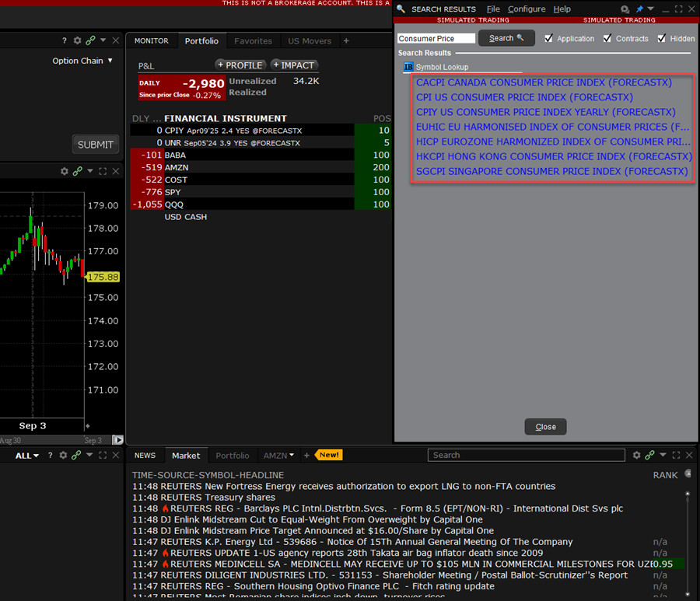The width and height of the screenshot is (700, 601).
Task: Switch to the Market news tab
Action: [186, 456]
